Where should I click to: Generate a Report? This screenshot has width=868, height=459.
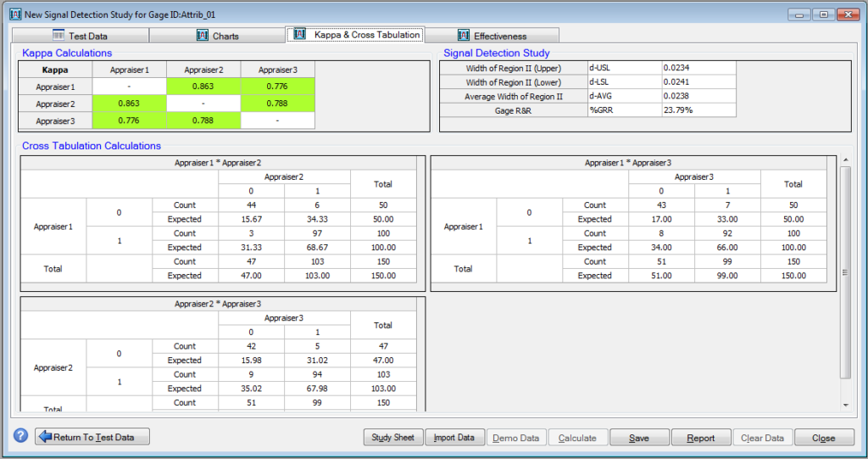click(700, 438)
